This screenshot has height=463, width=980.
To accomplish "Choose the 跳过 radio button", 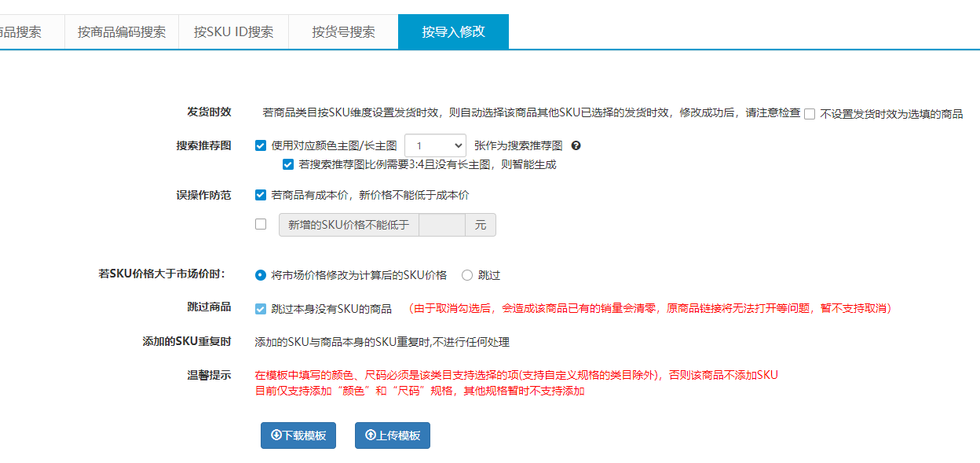I will pos(467,275).
